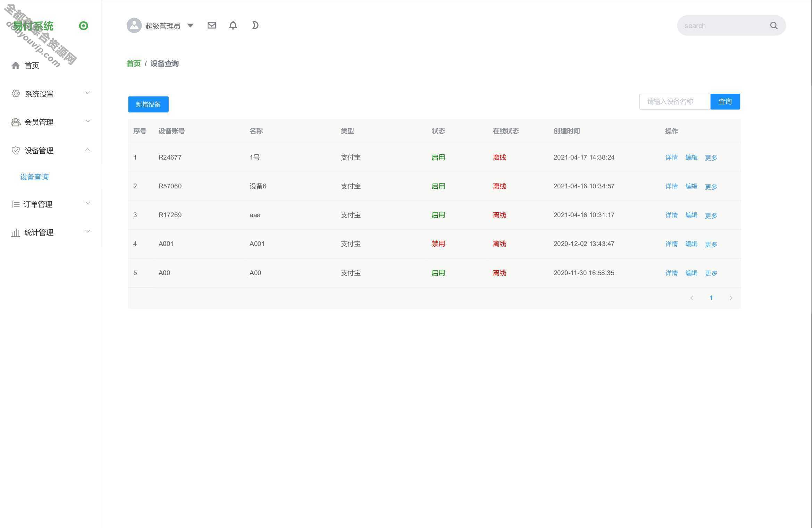The height and width of the screenshot is (528, 812).
Task: Click the date 2021-04-16 10:34:57
Action: (x=584, y=186)
